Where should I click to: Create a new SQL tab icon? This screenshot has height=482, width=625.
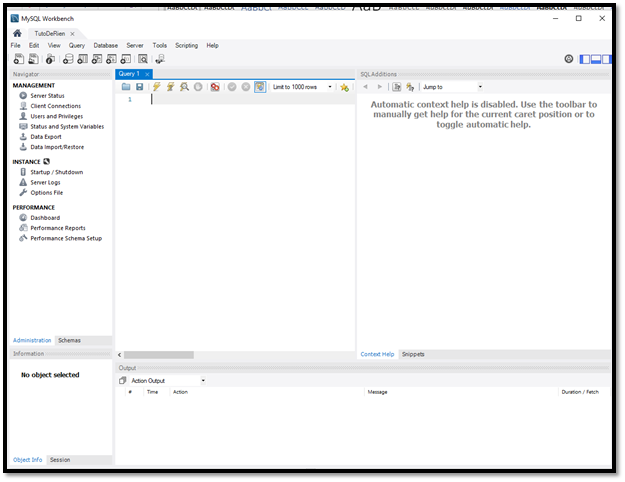click(x=18, y=59)
